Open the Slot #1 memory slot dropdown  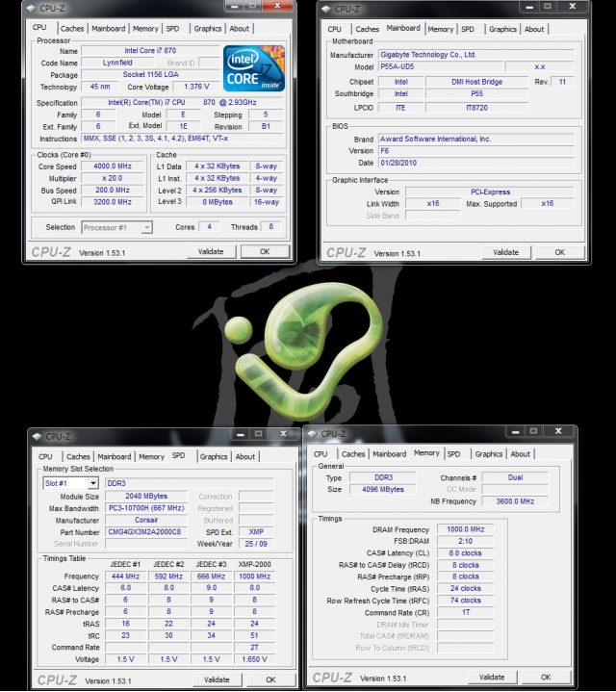tap(70, 483)
